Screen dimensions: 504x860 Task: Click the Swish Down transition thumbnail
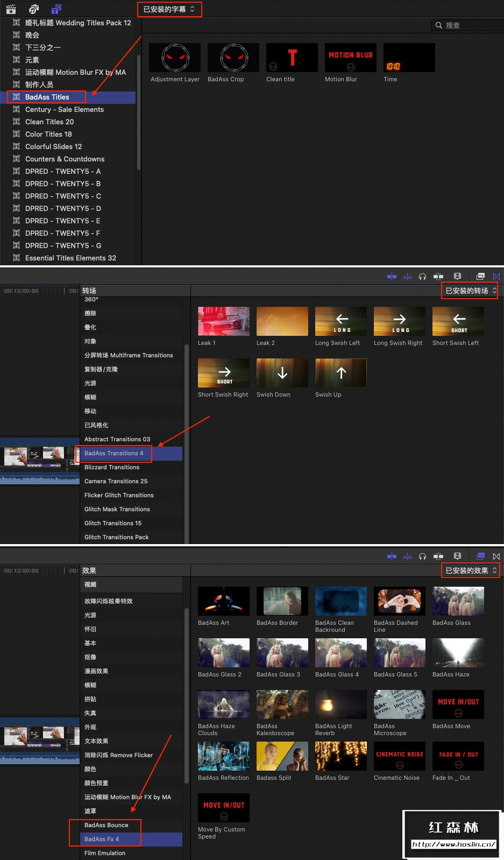282,373
